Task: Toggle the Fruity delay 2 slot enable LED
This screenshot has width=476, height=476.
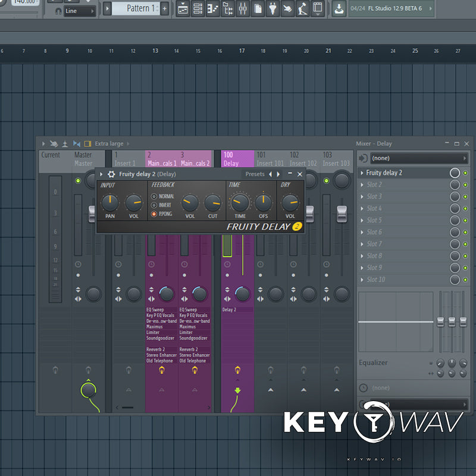Action: pyautogui.click(x=465, y=173)
